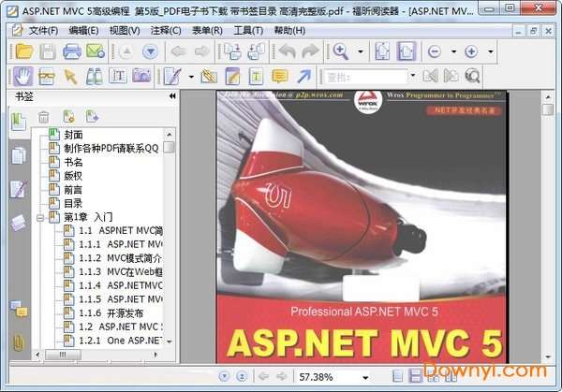Screen dimensions: 562x392
Task: Open the dropdown beside the zoom in button
Action: 491,51
